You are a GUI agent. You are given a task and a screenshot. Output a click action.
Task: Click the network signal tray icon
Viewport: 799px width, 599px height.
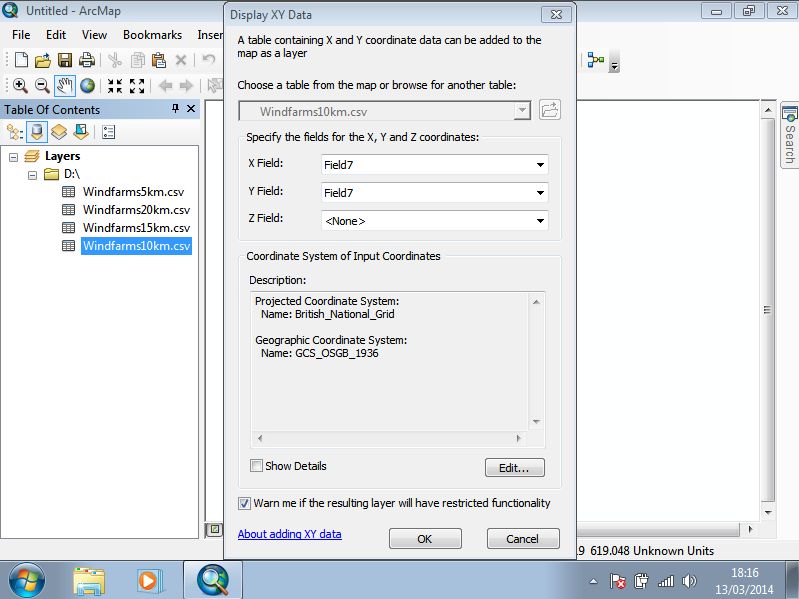tap(666, 581)
